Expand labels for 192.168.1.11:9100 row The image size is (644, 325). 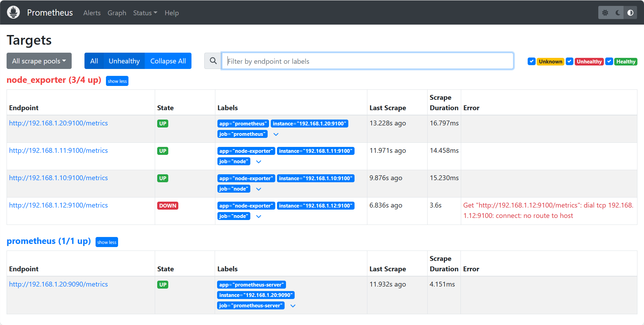tap(259, 161)
